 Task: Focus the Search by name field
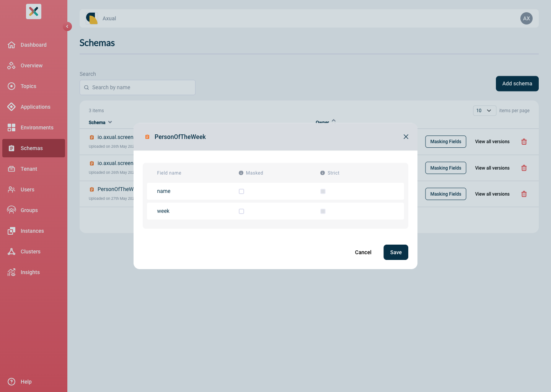pyautogui.click(x=137, y=87)
